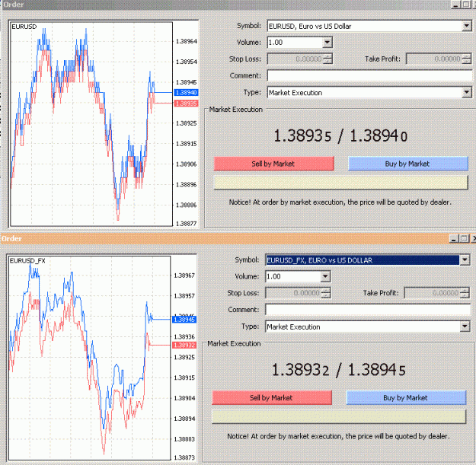Click the EURUSD_FX price chart
The height and width of the screenshot is (465, 476).
pyautogui.click(x=89, y=358)
